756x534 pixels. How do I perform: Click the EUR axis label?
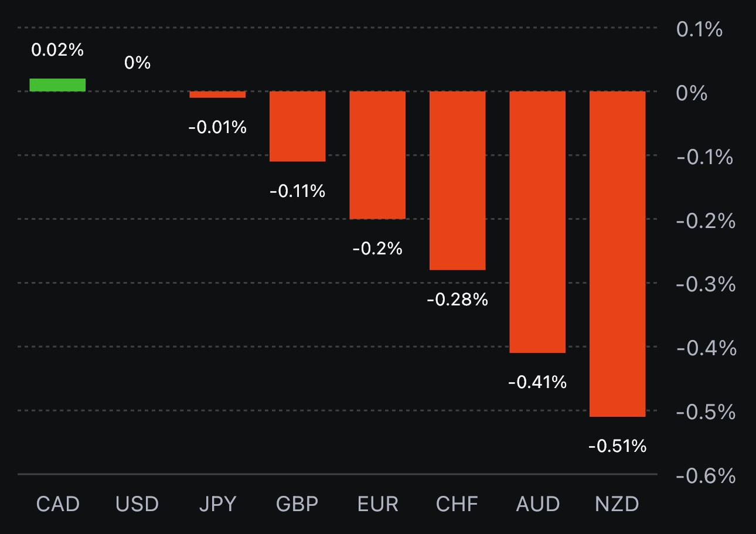click(377, 504)
